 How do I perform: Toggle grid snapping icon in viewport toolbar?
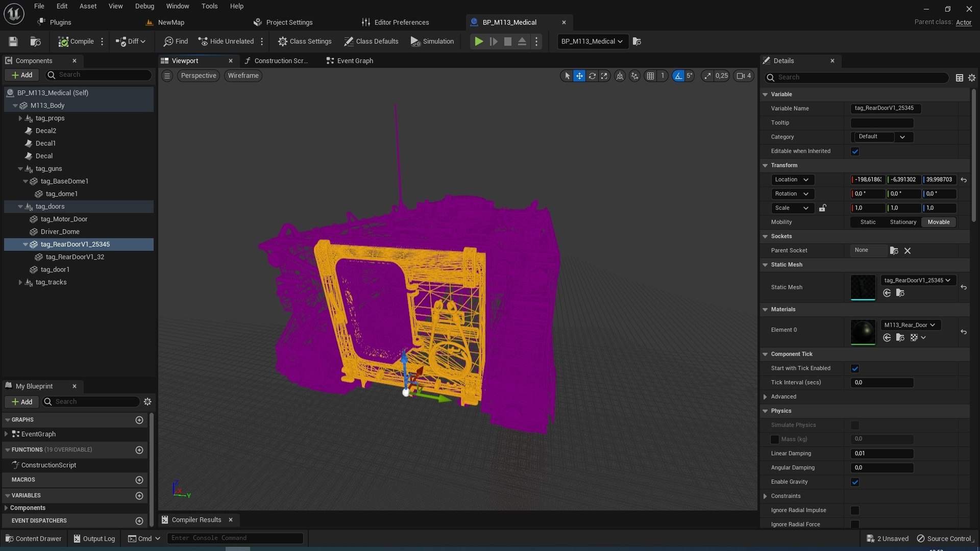coord(650,76)
